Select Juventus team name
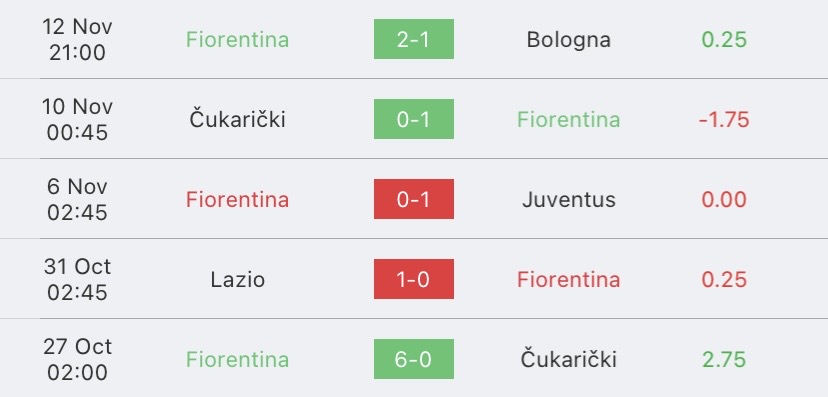 click(569, 200)
